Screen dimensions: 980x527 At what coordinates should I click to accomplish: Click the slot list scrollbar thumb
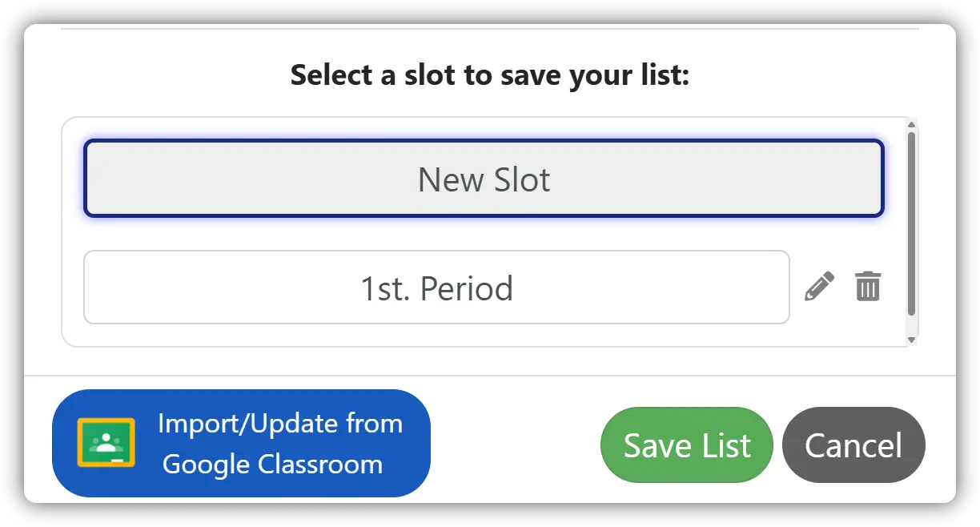click(x=911, y=224)
